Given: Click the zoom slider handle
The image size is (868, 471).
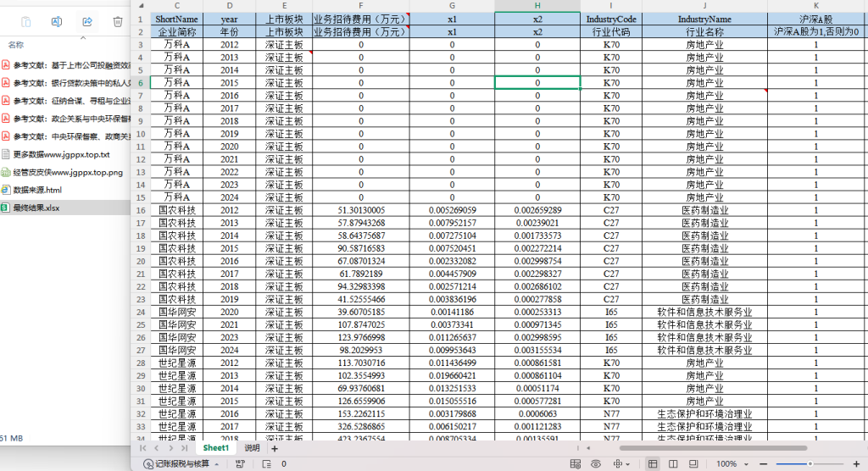Looking at the screenshot, I should click(810, 464).
